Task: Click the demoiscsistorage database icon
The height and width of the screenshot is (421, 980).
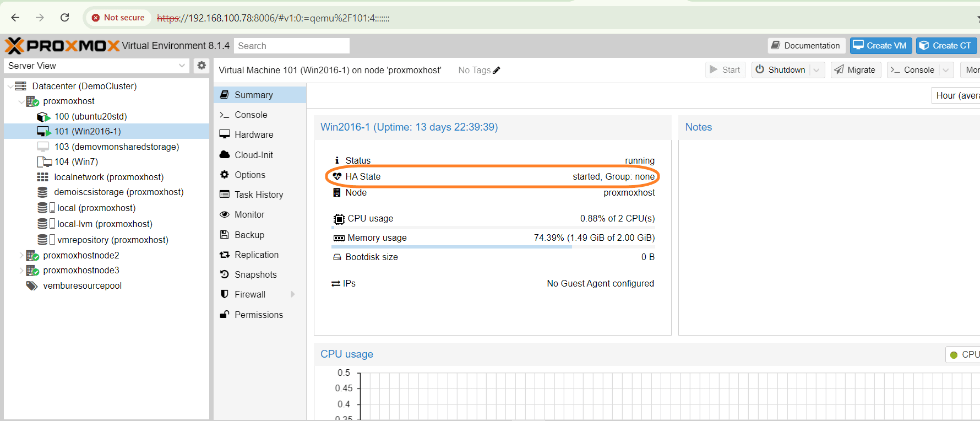Action: (x=42, y=192)
